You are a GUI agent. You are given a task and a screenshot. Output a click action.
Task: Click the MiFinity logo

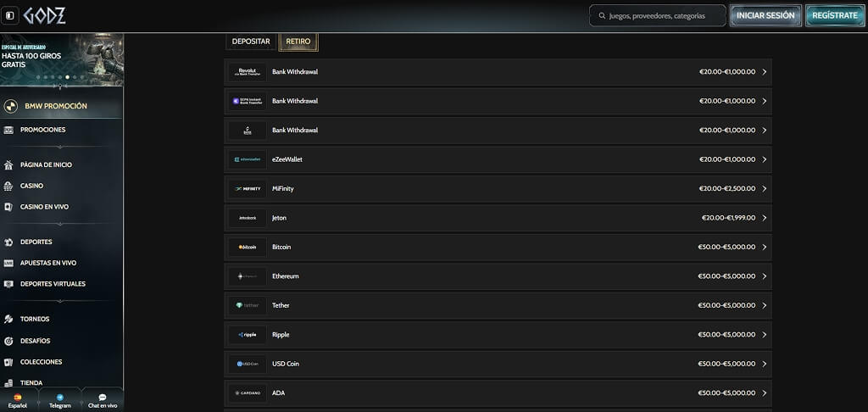[248, 189]
